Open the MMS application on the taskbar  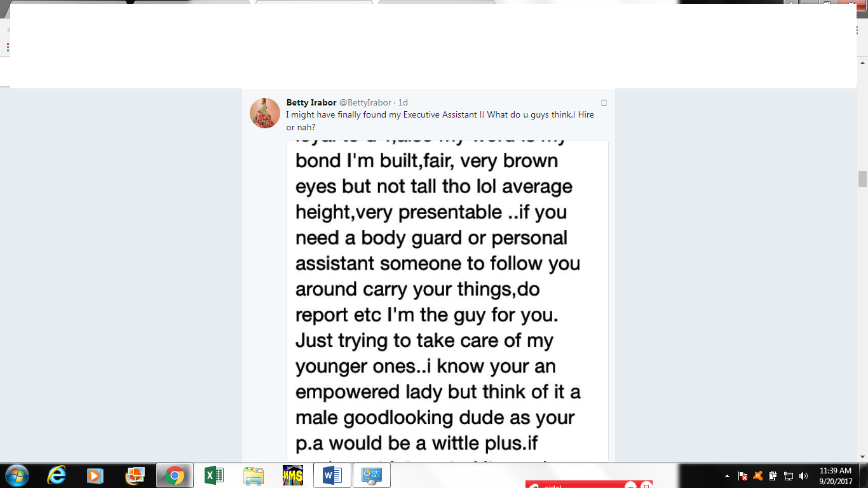292,475
